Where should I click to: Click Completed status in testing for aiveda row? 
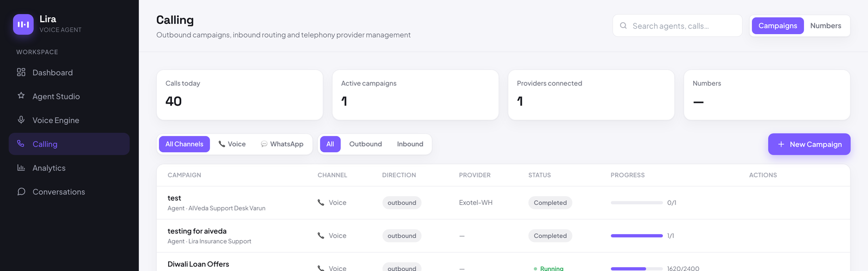[550, 236]
